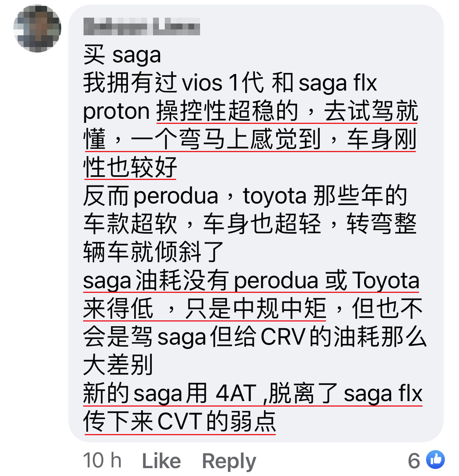The height and width of the screenshot is (476, 459).
Task: Like this comment
Action: (161, 461)
